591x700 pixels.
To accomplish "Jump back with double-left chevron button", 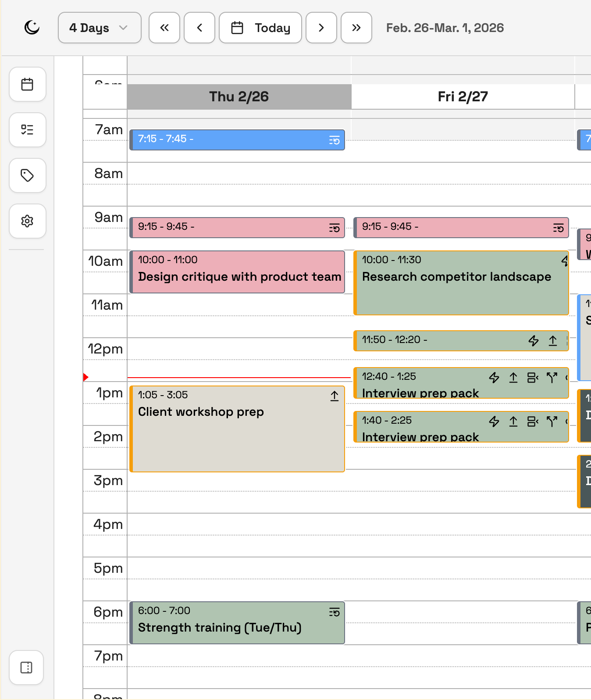I will 164,28.
